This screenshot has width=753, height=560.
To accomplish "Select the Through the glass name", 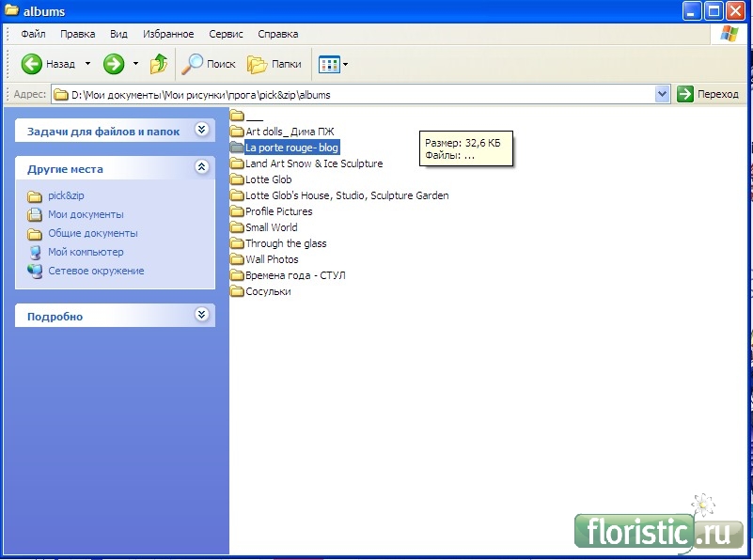I will [286, 243].
